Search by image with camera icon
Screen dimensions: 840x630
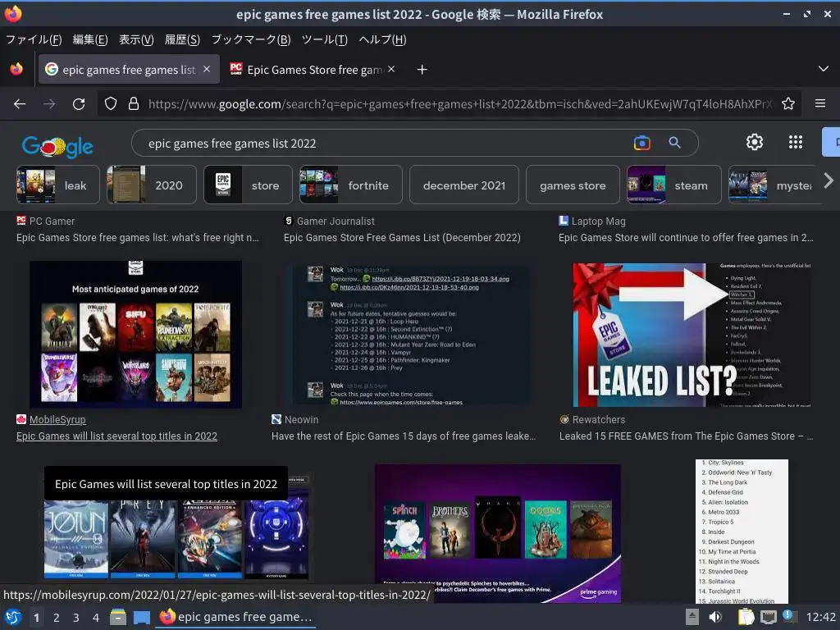click(x=641, y=143)
